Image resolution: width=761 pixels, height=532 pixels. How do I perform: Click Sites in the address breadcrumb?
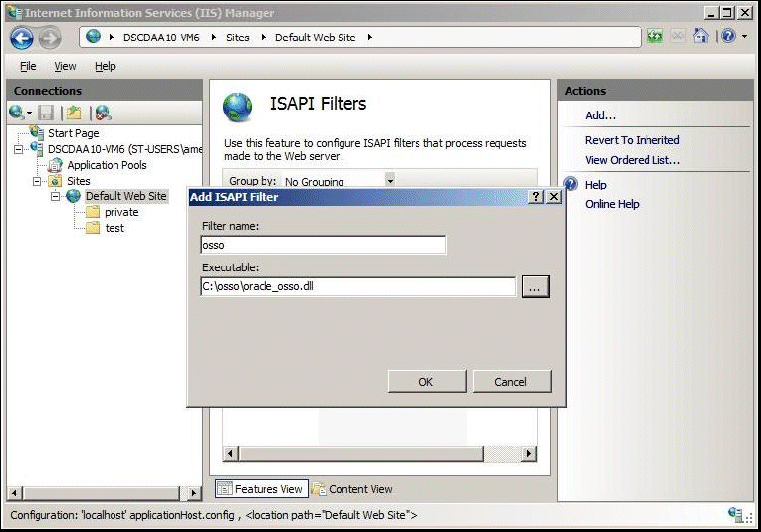[237, 38]
